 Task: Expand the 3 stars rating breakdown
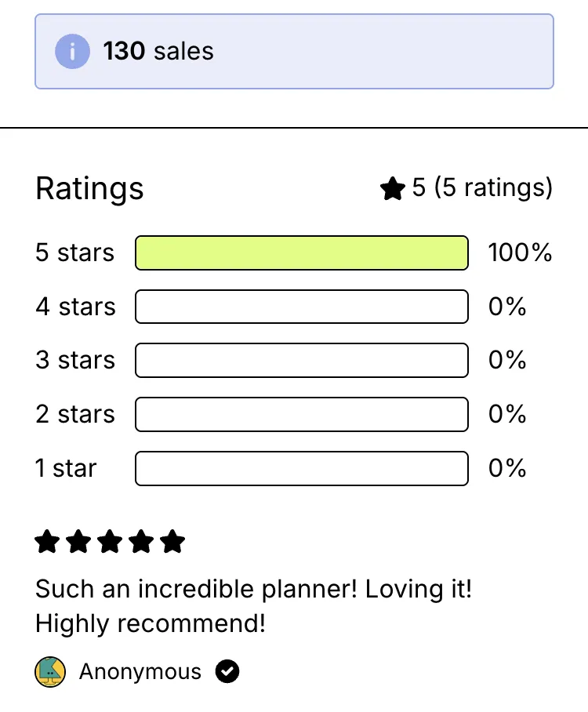pyautogui.click(x=301, y=360)
